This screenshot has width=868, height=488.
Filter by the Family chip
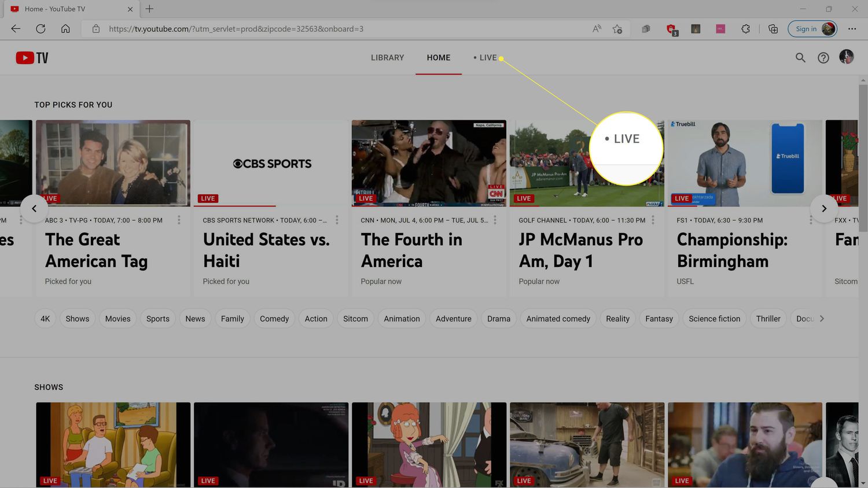(233, 319)
